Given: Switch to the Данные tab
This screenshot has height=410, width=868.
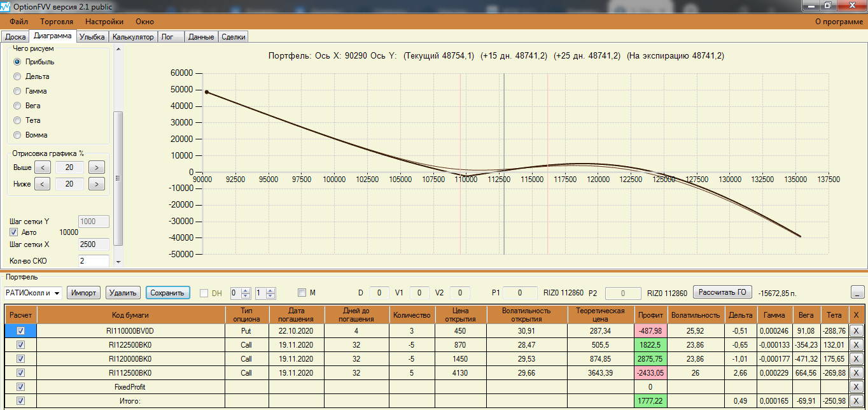Looking at the screenshot, I should (x=201, y=37).
